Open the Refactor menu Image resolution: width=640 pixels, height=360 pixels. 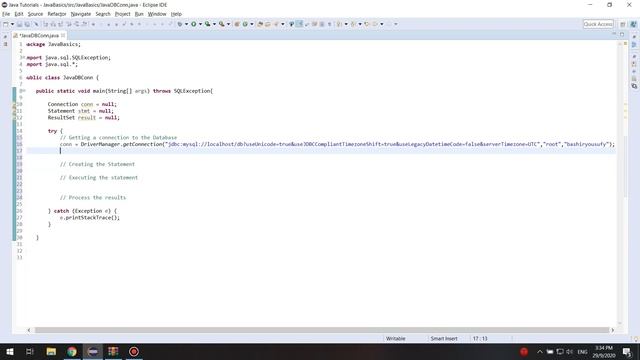coord(57,14)
